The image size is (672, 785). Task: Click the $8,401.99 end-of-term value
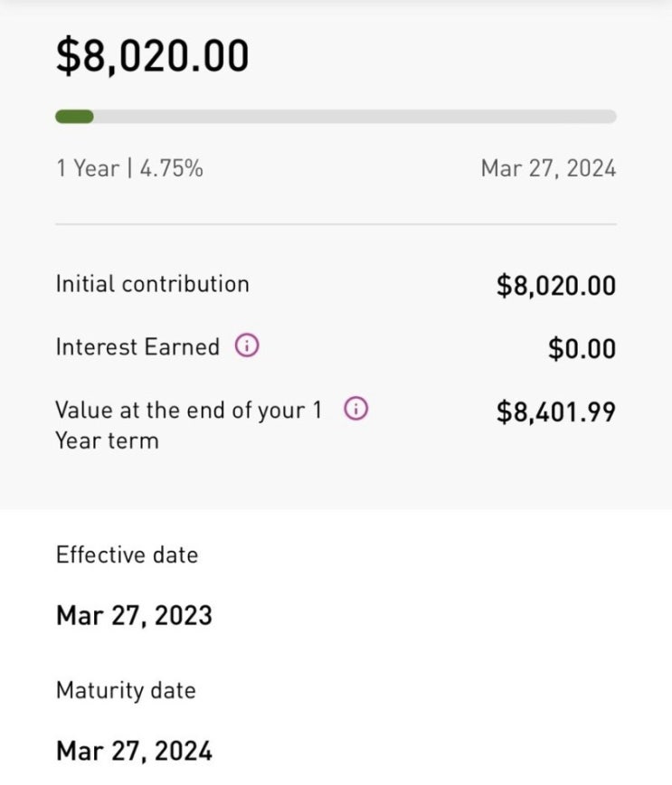click(x=555, y=412)
